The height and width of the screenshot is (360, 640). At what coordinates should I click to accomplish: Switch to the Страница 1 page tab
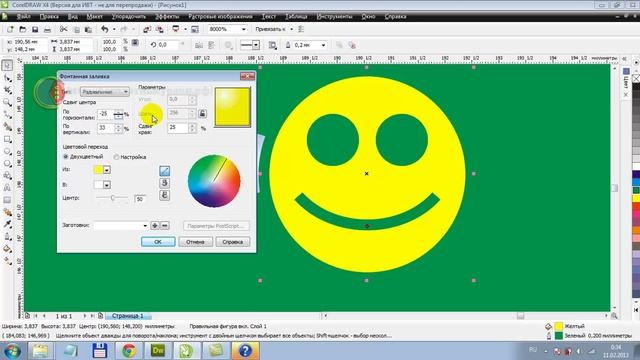tap(128, 316)
